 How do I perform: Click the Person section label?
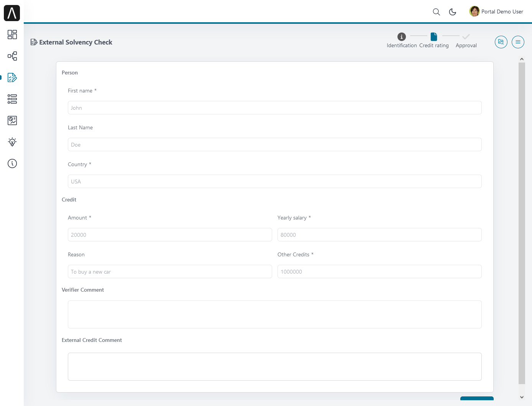point(70,73)
